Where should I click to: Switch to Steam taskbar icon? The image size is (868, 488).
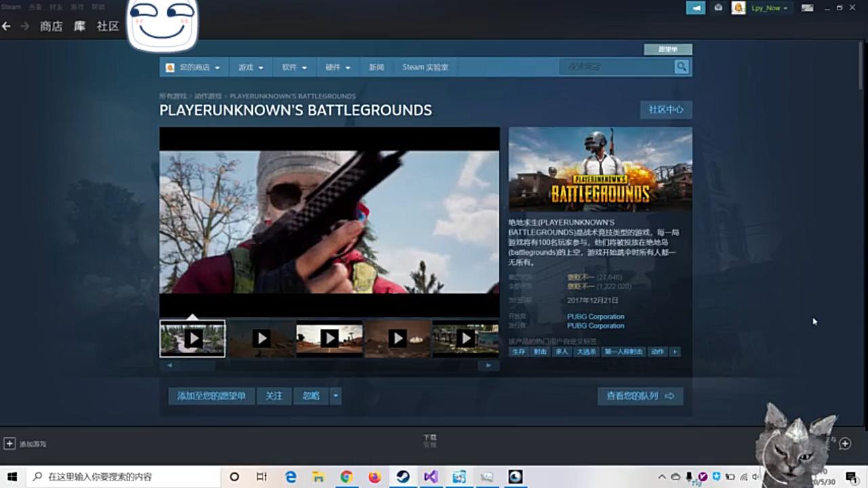click(x=403, y=477)
